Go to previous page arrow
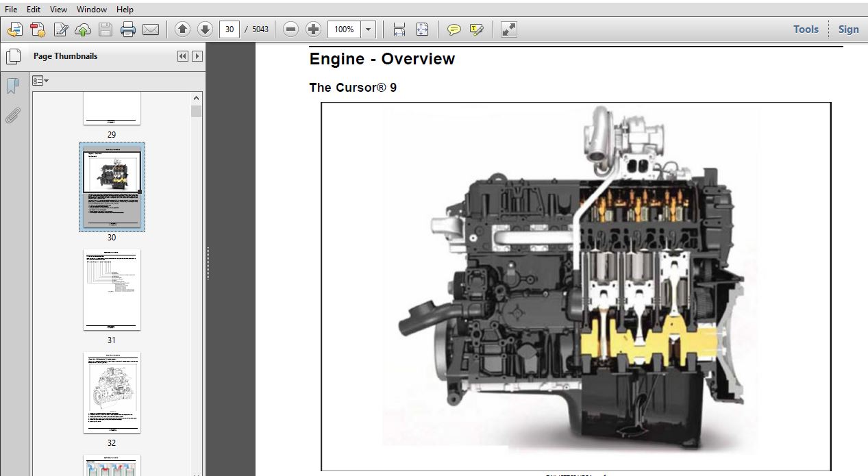This screenshot has height=476, width=868. coord(182,29)
